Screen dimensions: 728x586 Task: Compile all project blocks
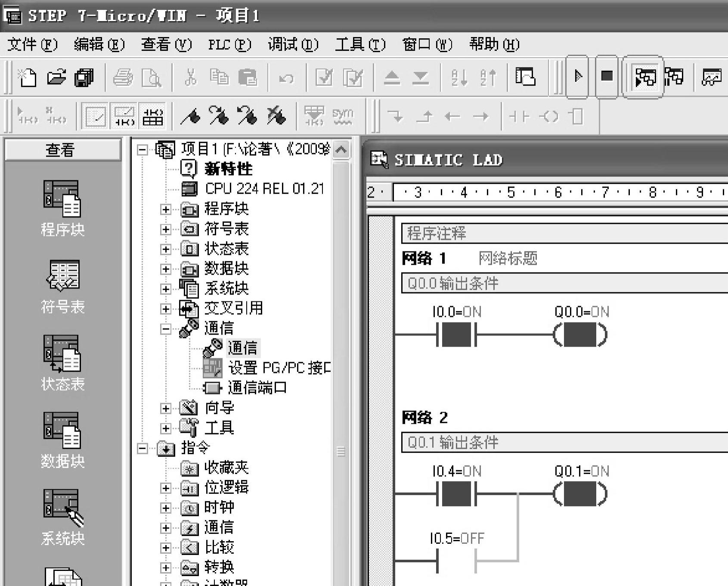tap(353, 78)
